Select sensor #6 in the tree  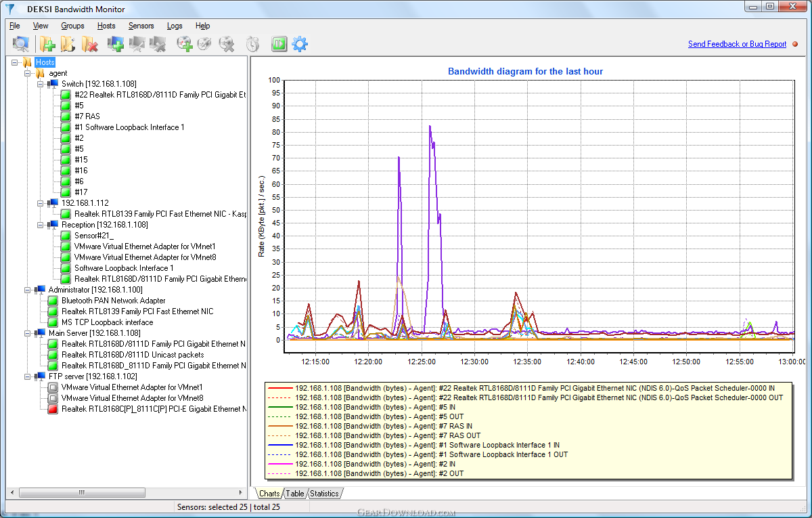click(x=79, y=181)
